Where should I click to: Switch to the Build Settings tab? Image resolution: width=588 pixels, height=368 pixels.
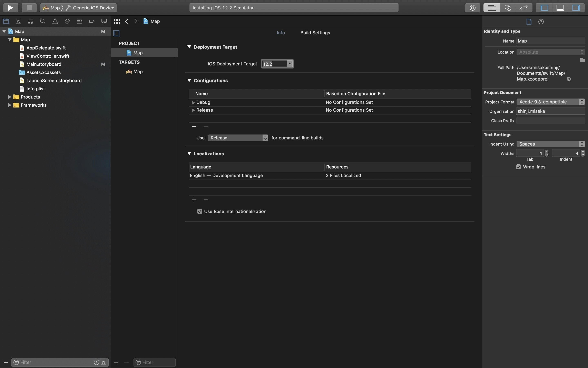click(x=315, y=33)
